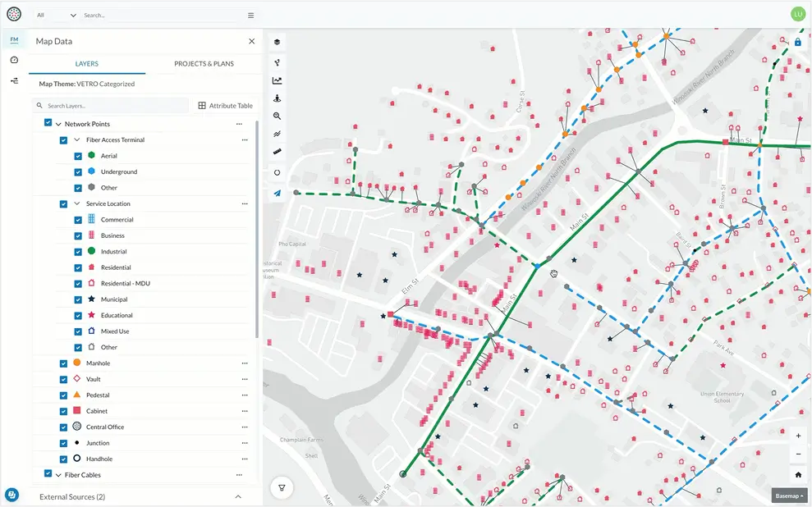Select the Pedestal layer label

98,395
